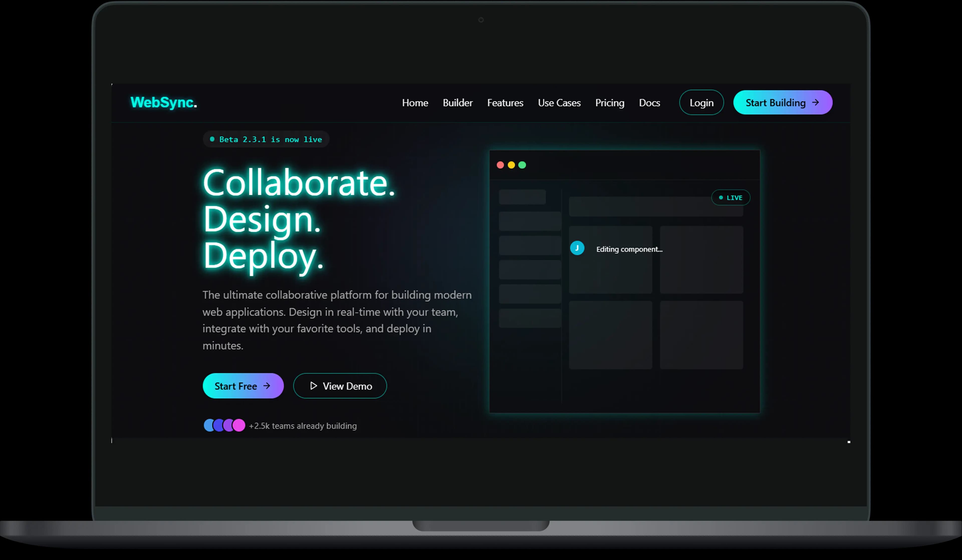Open Docs from the navbar

649,103
